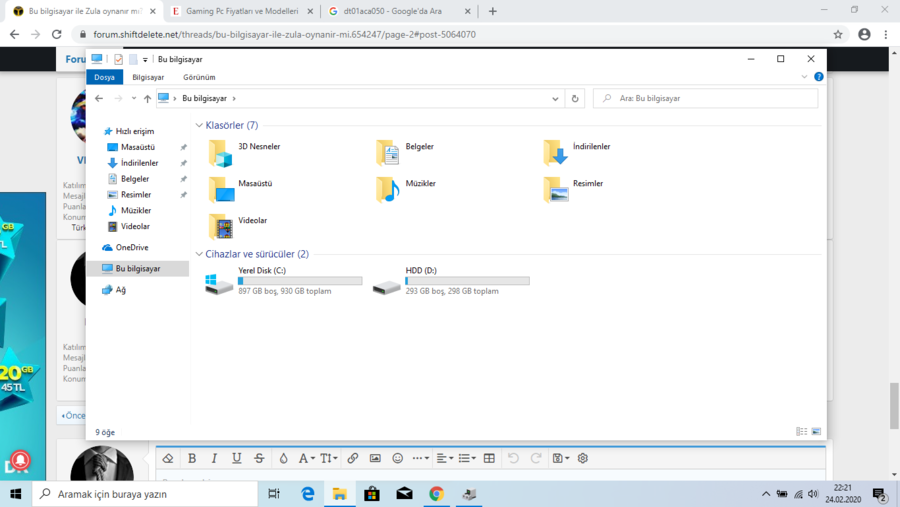This screenshot has height=507, width=900.
Task: Open the Resimler folder in Klasörler
Action: (573, 189)
